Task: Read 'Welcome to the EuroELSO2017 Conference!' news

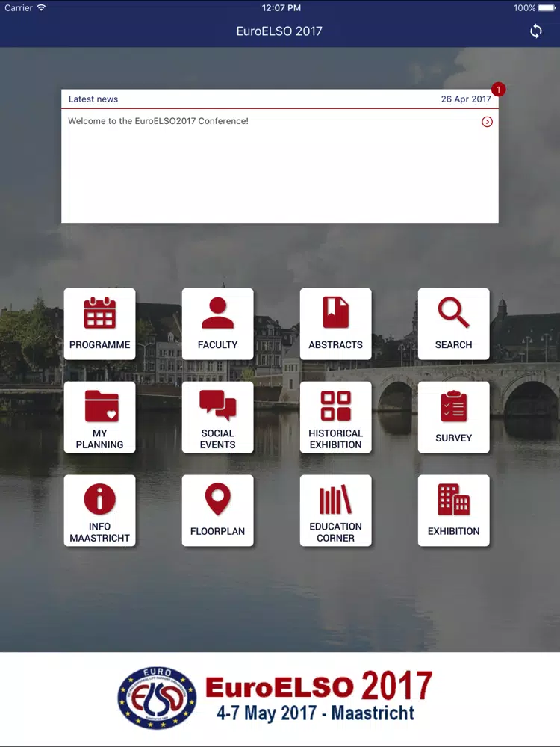Action: 158,121
